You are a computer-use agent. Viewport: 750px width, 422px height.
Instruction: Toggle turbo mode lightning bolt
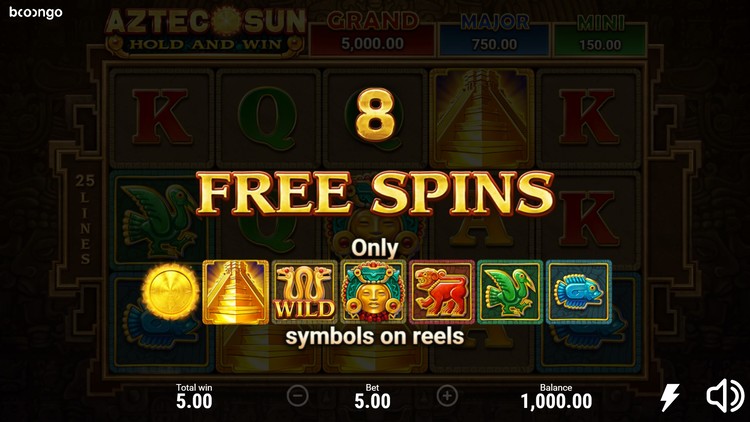tap(670, 397)
